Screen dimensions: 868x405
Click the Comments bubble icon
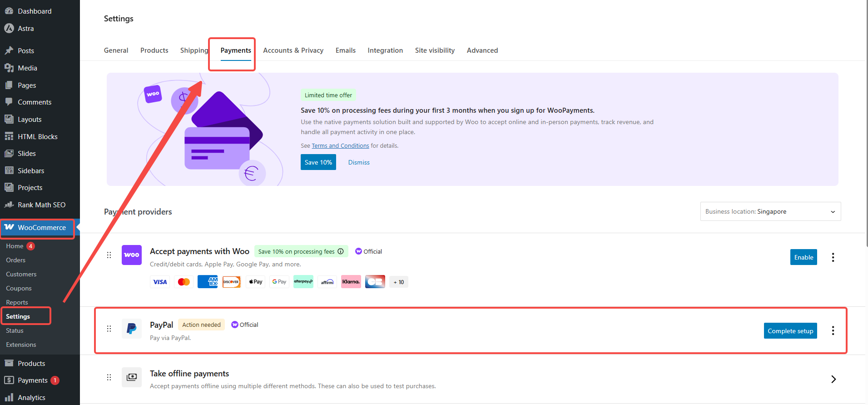coord(9,102)
